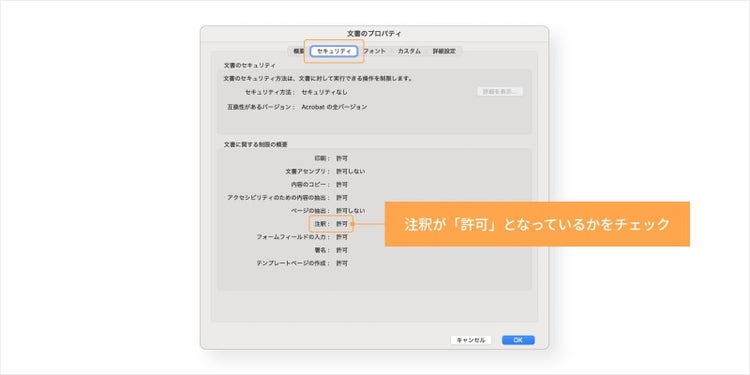This screenshot has width=750, height=375.
Task: Confirm with the OK button
Action: click(518, 340)
